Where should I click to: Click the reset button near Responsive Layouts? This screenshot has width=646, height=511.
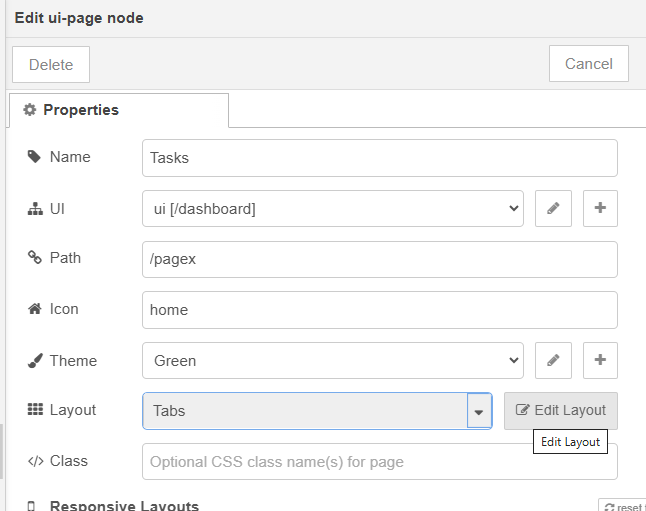(622, 507)
